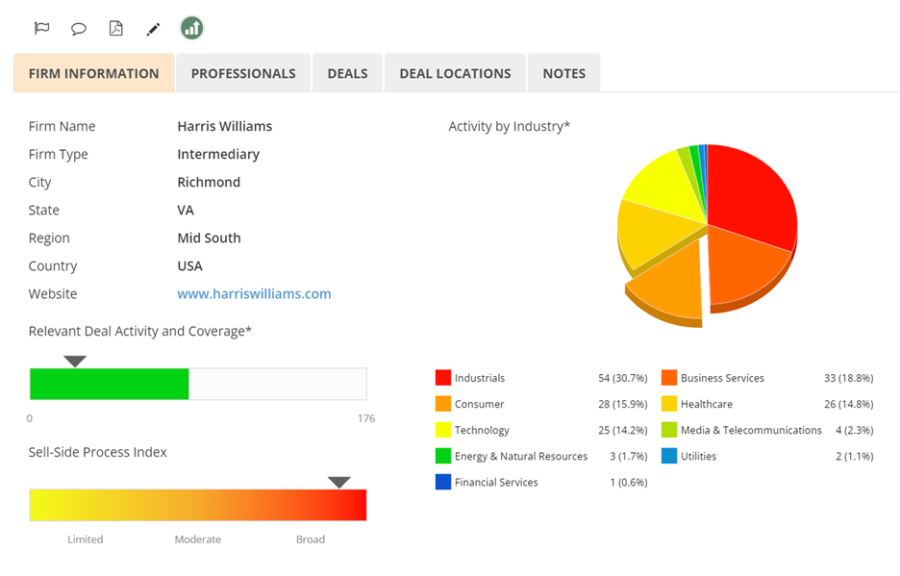Screen dimensions: 900x576
Task: Switch to the Professionals tab
Action: point(243,73)
